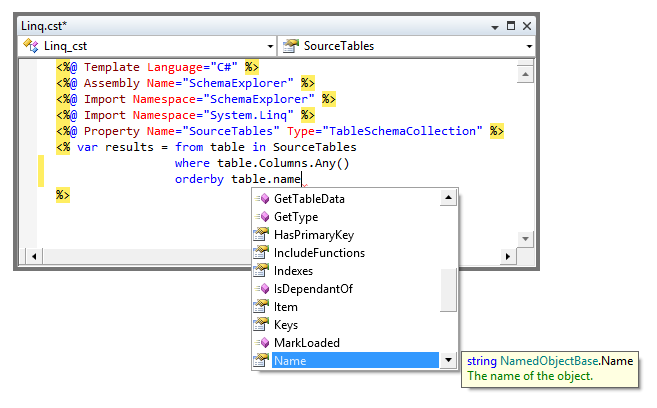Viewport: 657px width, 408px height.
Task: Select the highlighted Name completion entry
Action: [x=355, y=360]
